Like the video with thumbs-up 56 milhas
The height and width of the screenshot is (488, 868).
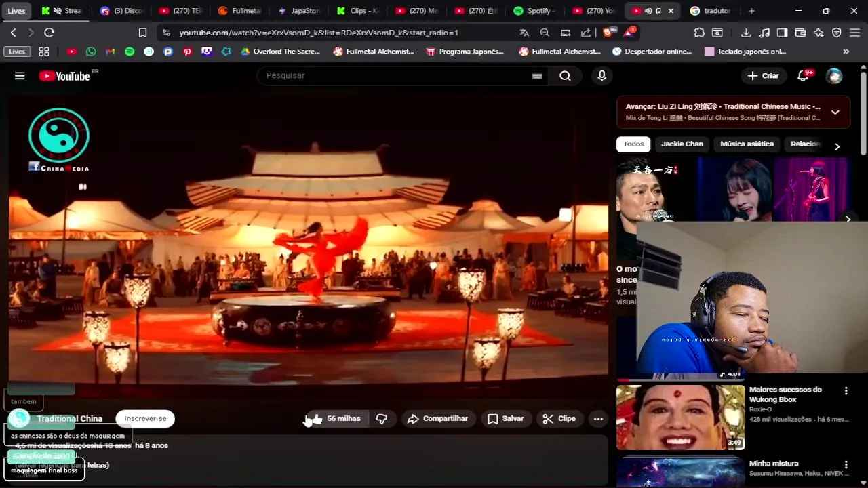point(335,419)
